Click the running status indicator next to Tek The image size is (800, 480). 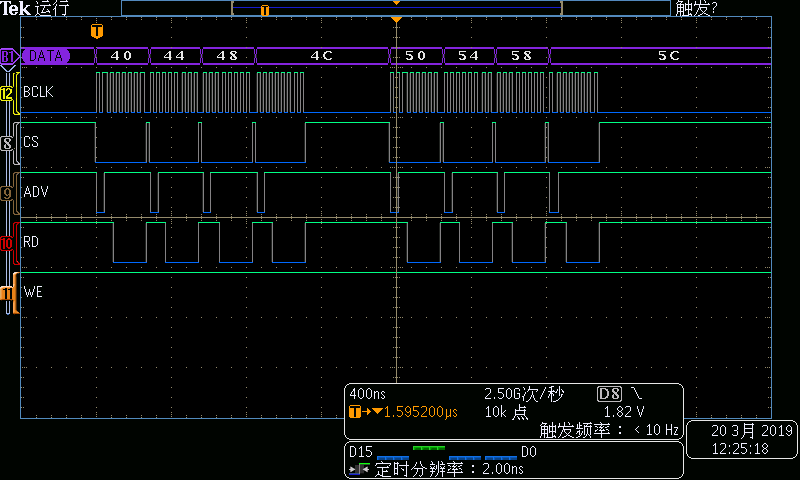(52, 8)
